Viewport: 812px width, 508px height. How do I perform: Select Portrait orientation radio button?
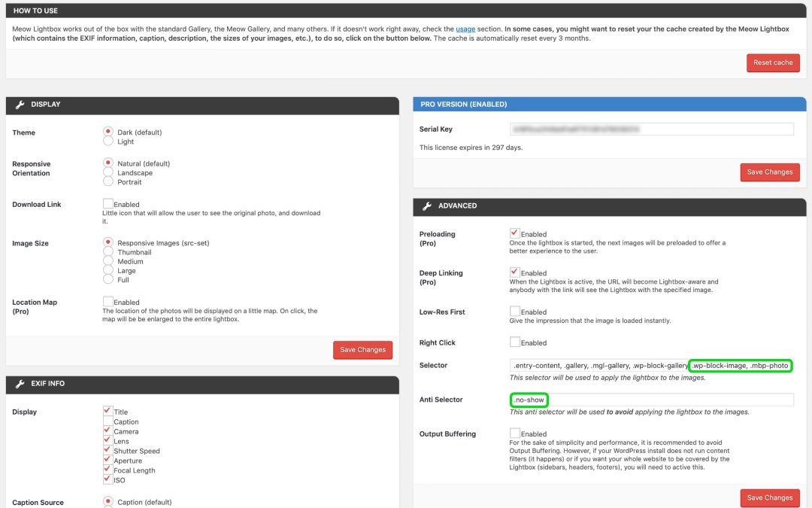(108, 182)
